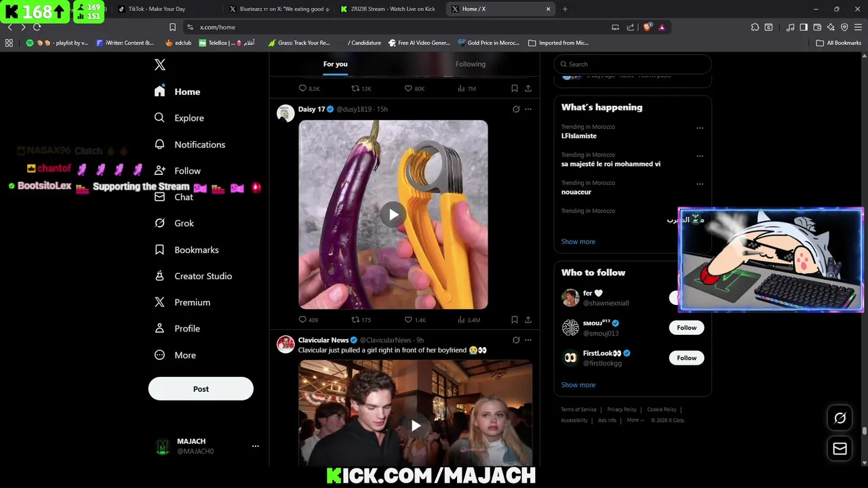Follow smouj account
The width and height of the screenshot is (868, 488).
(686, 327)
